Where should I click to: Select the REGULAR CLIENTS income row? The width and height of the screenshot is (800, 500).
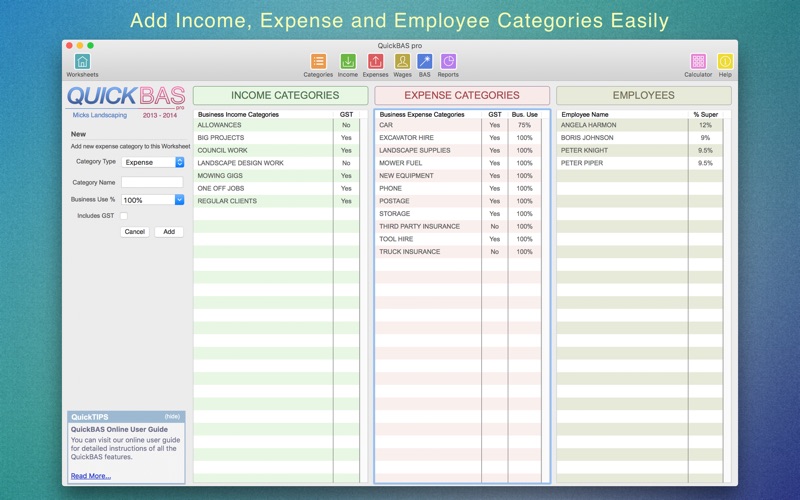click(x=276, y=201)
